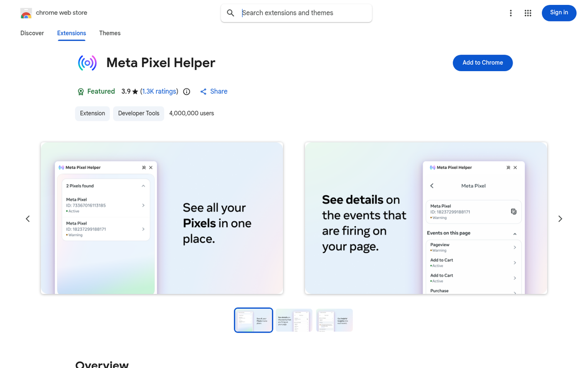Select the third screenshot thumbnail

pyautogui.click(x=334, y=320)
